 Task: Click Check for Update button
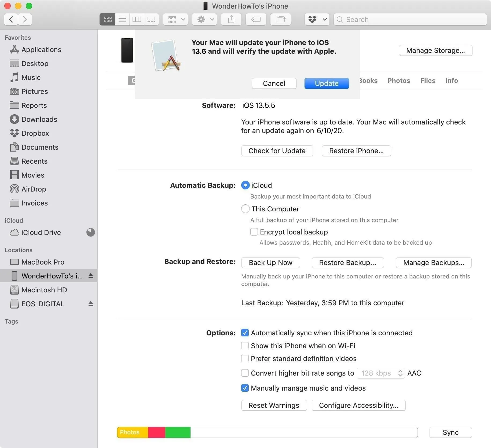(277, 151)
